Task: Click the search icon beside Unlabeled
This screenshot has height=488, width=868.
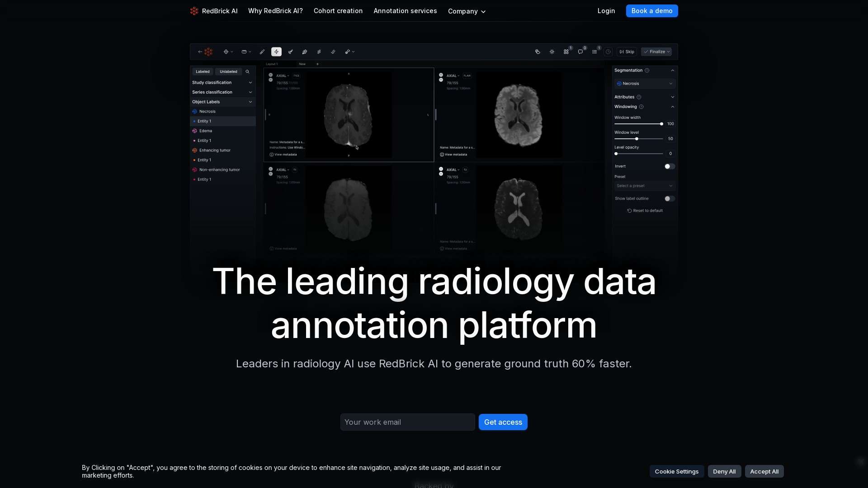Action: [247, 71]
